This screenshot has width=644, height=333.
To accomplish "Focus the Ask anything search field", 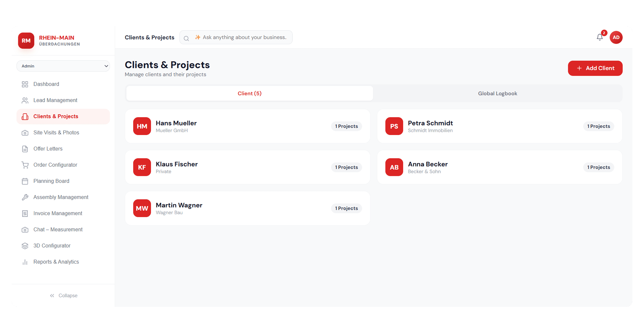I will [236, 38].
